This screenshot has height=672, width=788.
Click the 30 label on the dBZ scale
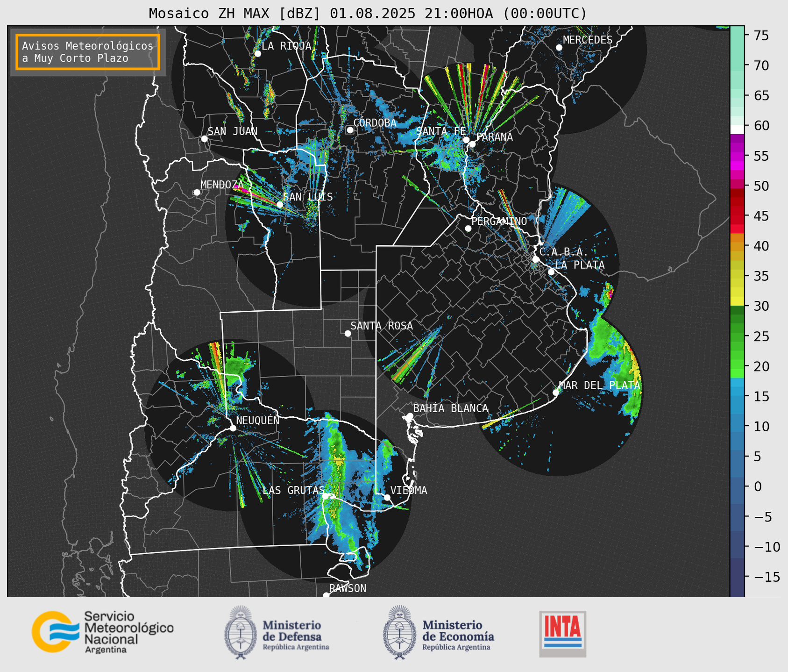[x=761, y=306]
